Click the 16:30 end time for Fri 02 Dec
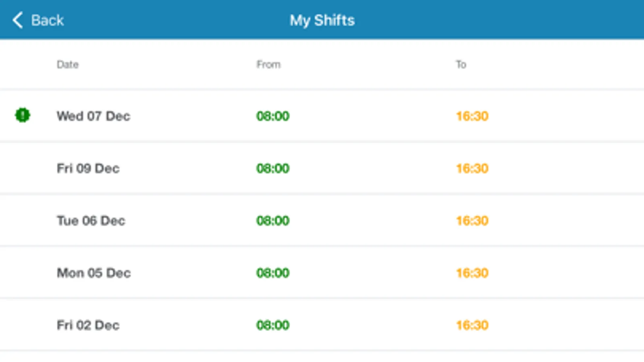644x362 pixels. pyautogui.click(x=472, y=325)
